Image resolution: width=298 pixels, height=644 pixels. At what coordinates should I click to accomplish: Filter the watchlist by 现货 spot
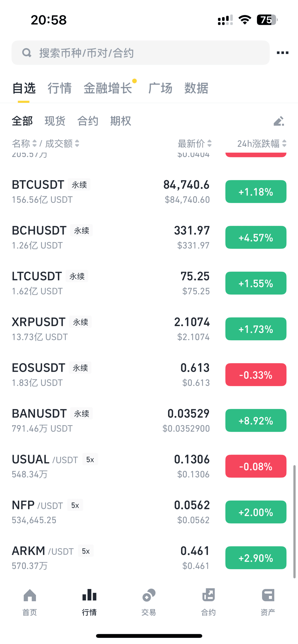point(55,121)
